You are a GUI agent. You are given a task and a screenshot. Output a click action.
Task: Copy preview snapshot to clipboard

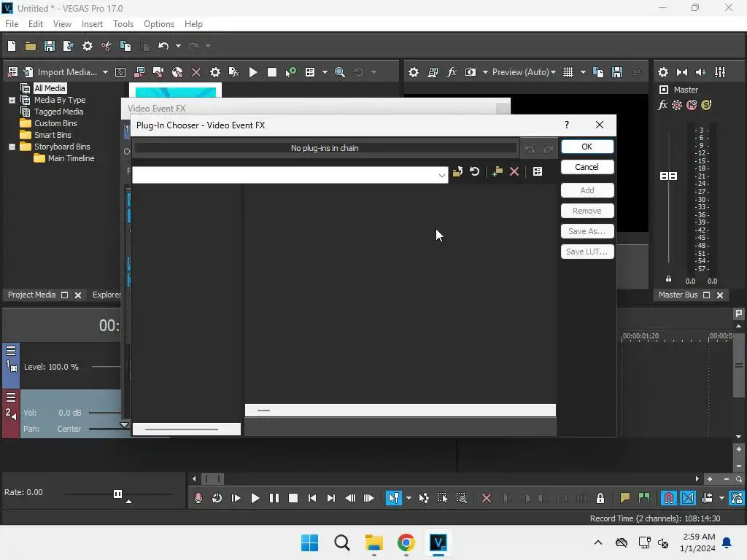tap(598, 72)
